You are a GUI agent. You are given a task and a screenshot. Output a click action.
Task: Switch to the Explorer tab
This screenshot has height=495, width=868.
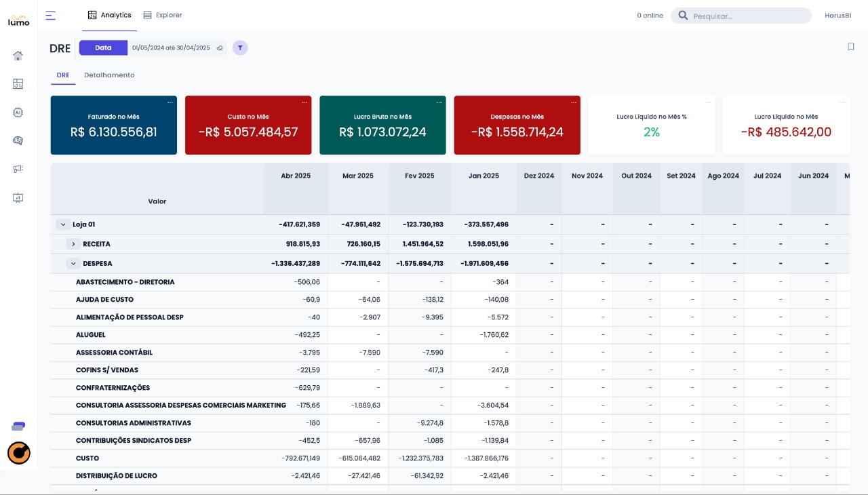tap(163, 15)
